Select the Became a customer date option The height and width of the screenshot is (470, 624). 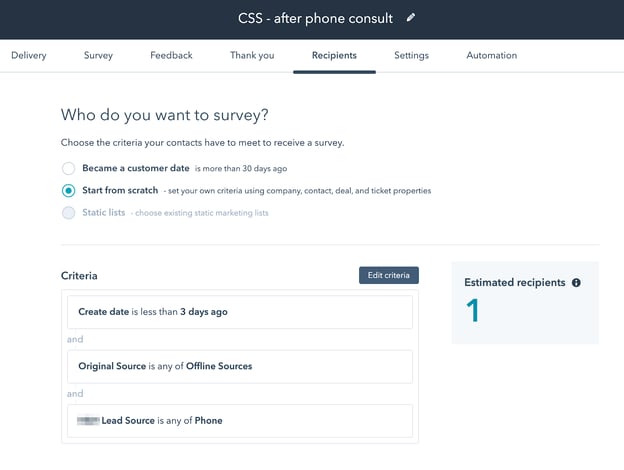68,168
